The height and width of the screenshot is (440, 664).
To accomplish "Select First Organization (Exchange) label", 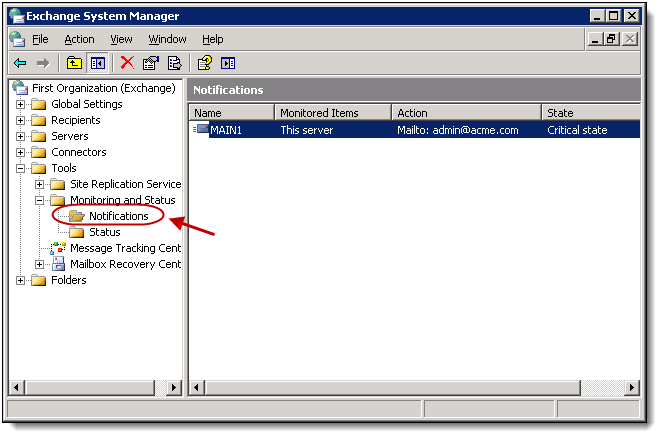I will pos(104,88).
